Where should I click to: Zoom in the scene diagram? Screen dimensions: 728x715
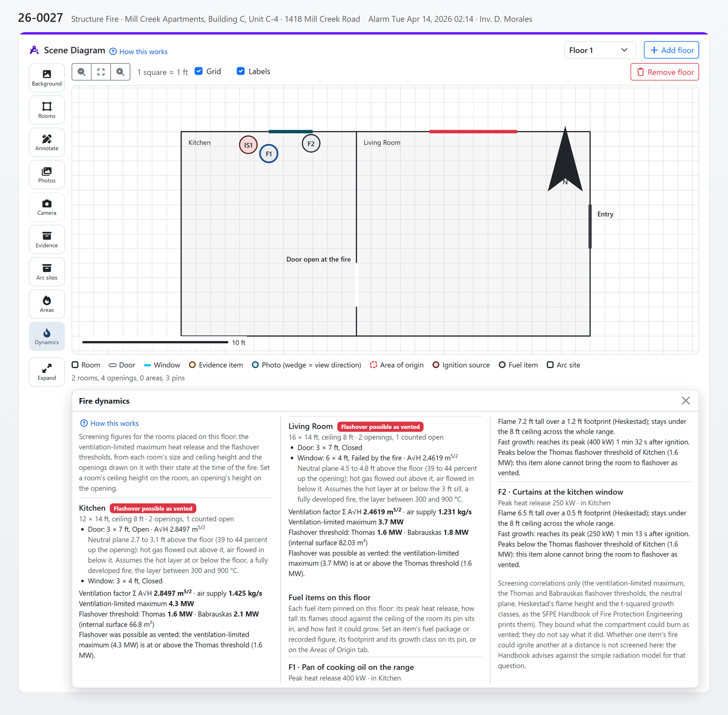pyautogui.click(x=121, y=72)
